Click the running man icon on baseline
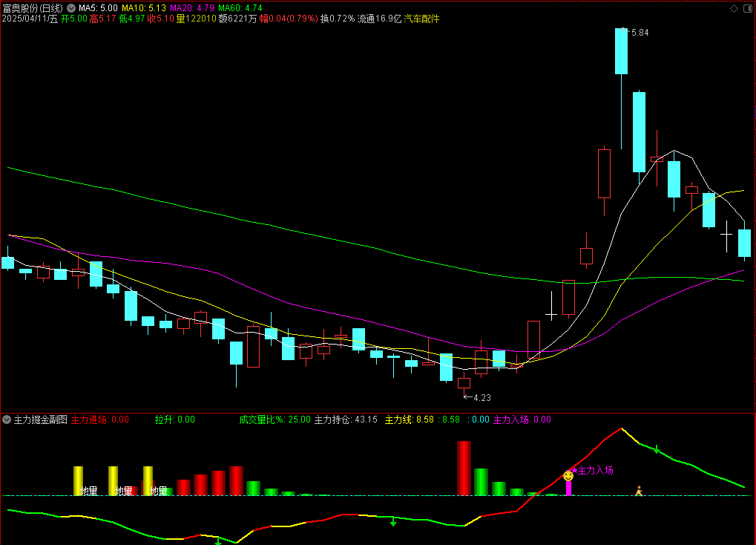 coord(639,491)
